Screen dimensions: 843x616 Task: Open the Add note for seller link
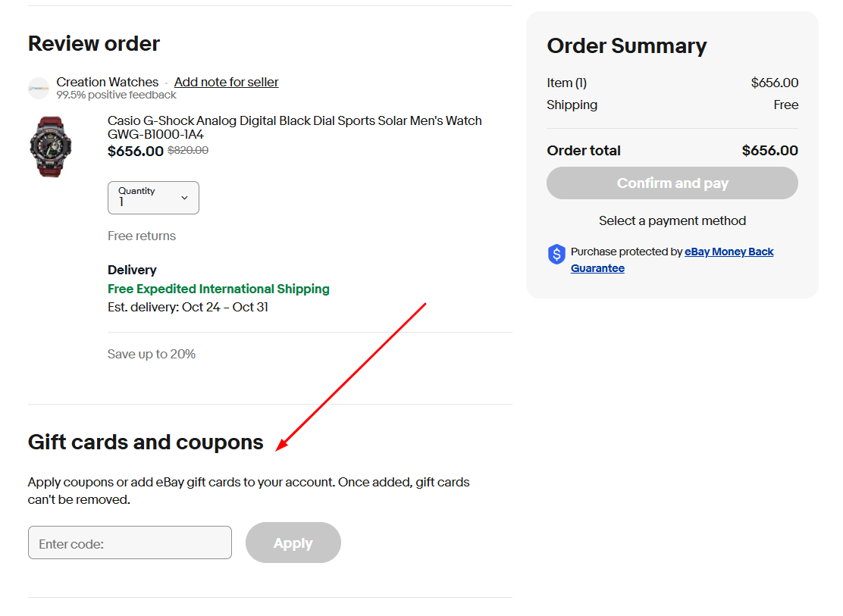click(226, 82)
